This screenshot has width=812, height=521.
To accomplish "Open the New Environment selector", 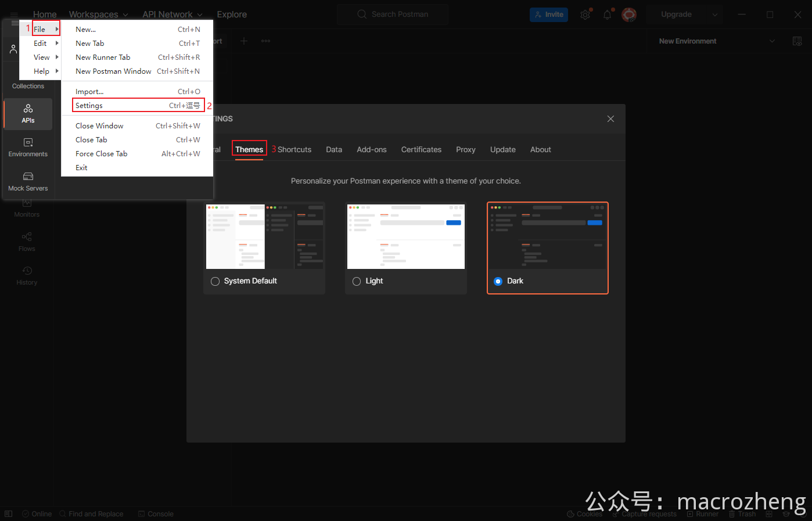I will [x=717, y=41].
